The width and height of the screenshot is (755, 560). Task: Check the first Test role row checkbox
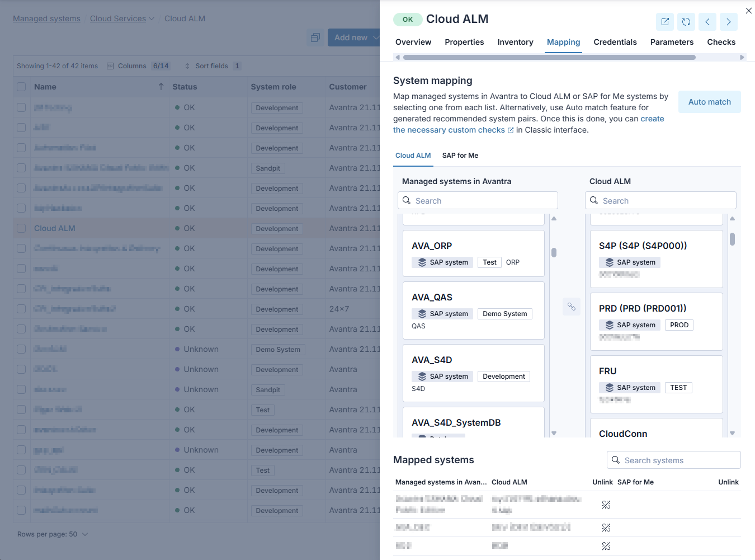click(x=21, y=410)
